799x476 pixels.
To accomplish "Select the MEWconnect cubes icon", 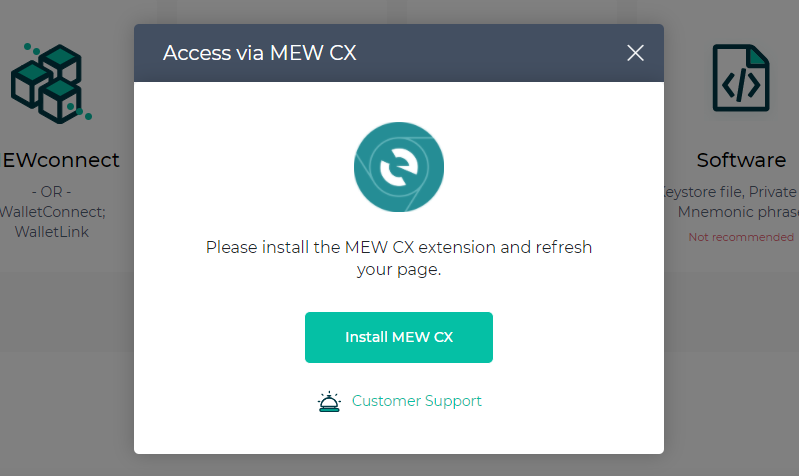I will pos(51,84).
